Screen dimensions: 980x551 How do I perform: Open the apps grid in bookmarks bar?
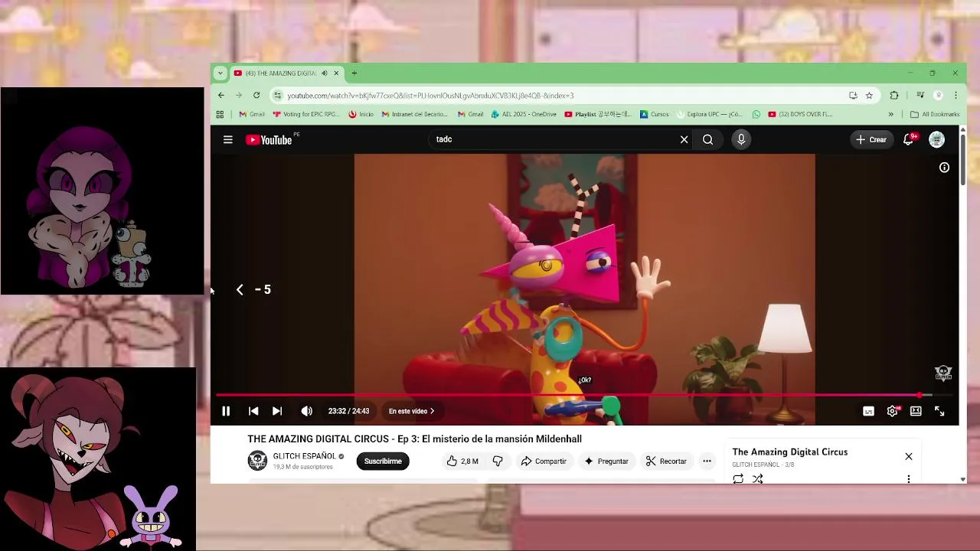pyautogui.click(x=220, y=115)
